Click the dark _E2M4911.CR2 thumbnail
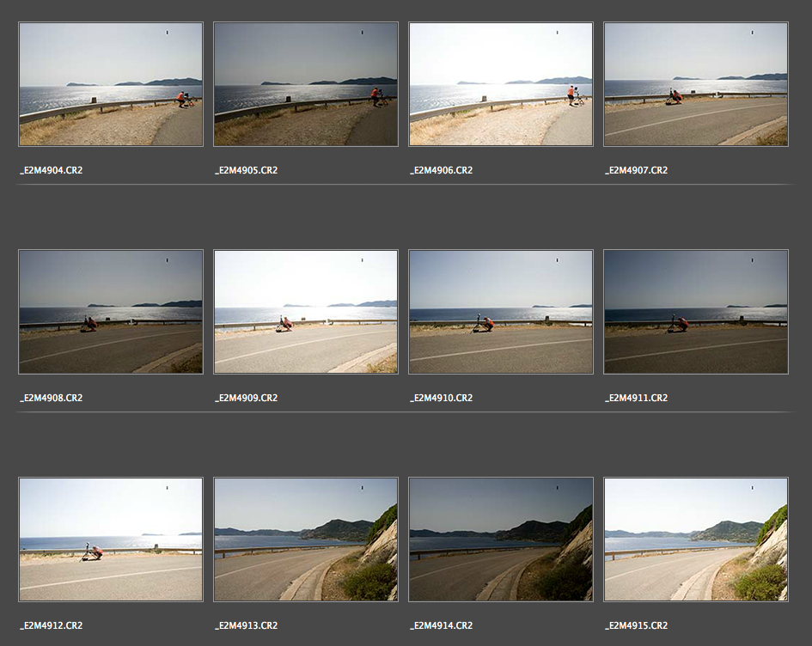812x646 pixels. (696, 312)
